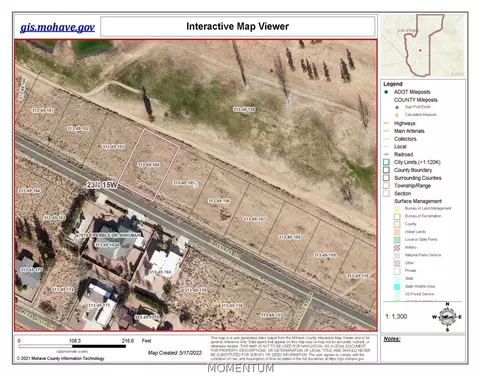Click the County Boundary legend box

tap(386, 170)
